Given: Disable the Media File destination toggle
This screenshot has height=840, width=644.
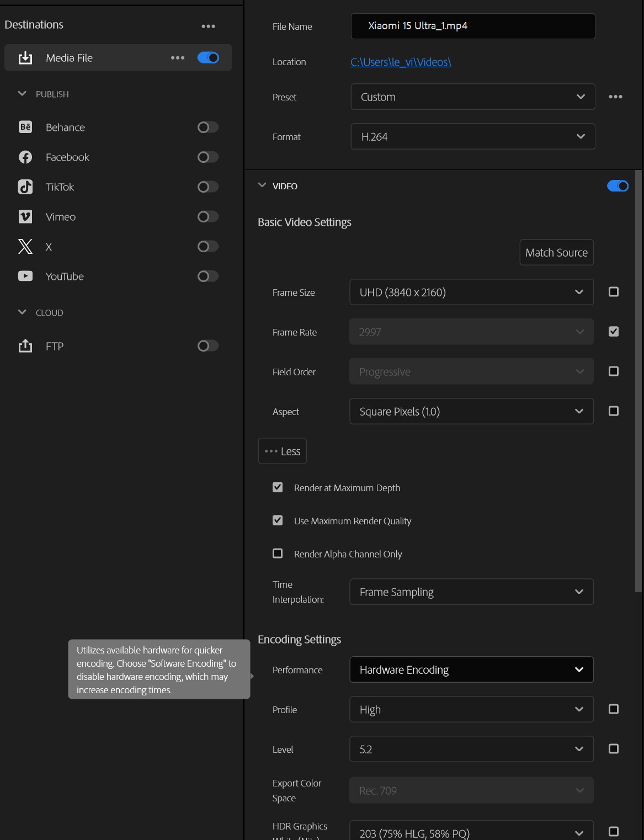Looking at the screenshot, I should point(208,57).
